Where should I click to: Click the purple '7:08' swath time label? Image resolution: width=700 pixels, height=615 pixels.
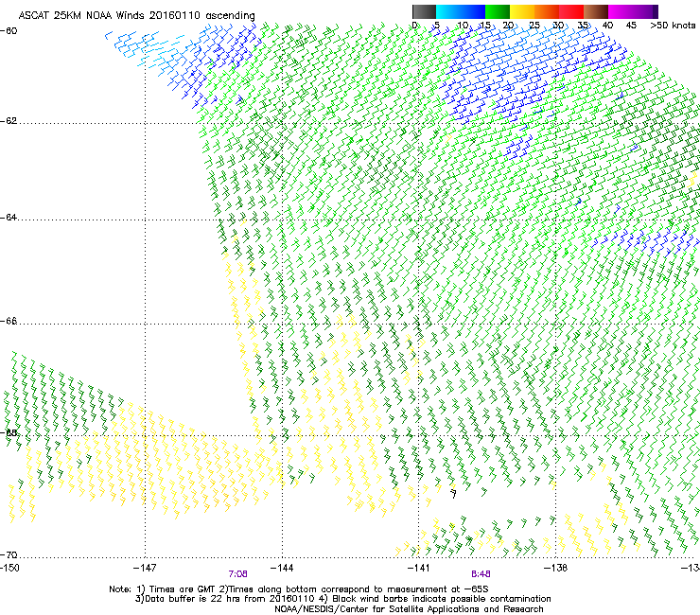pyautogui.click(x=238, y=574)
